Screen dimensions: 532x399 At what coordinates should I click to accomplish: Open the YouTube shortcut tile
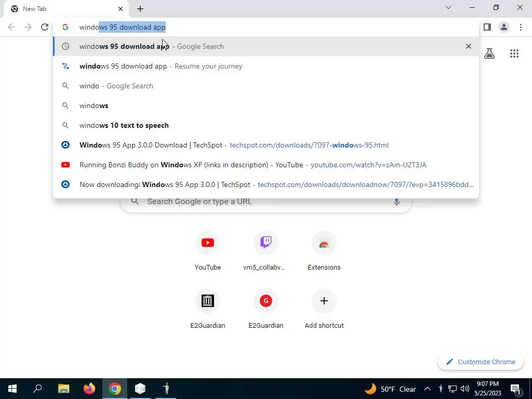pos(208,251)
